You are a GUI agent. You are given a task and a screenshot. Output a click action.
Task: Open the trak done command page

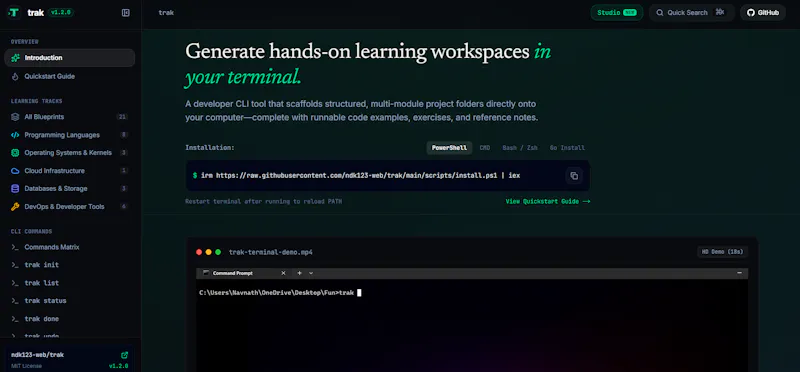click(x=69, y=319)
